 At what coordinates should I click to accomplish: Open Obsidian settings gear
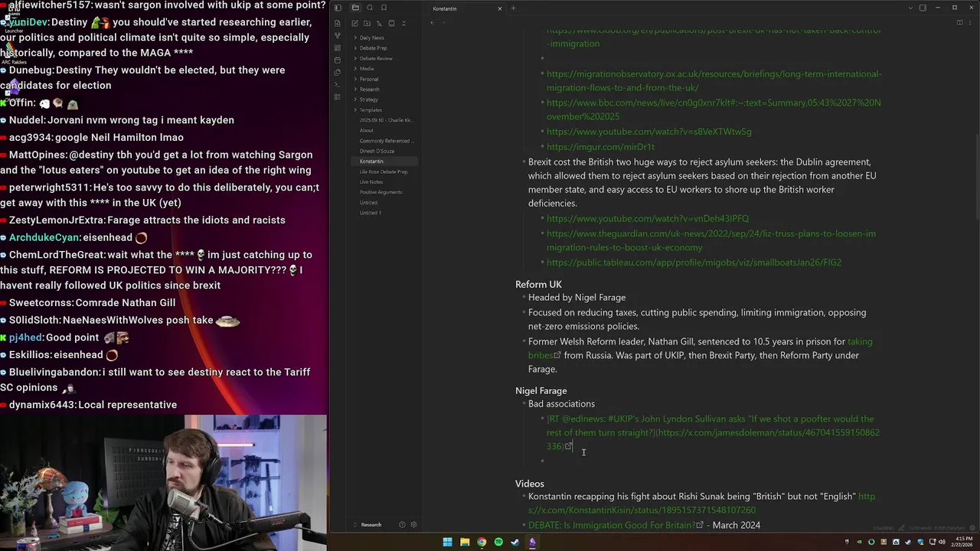coord(413,525)
